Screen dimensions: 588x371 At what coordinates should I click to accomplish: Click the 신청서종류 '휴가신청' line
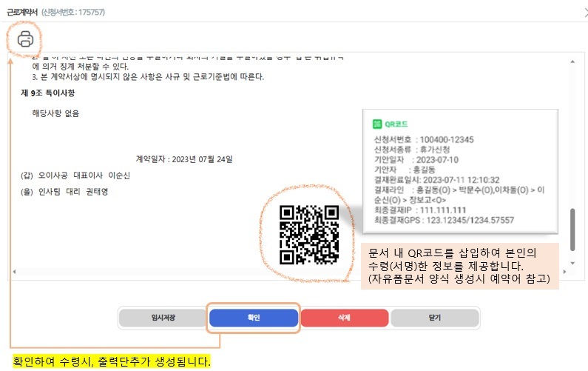click(x=412, y=150)
